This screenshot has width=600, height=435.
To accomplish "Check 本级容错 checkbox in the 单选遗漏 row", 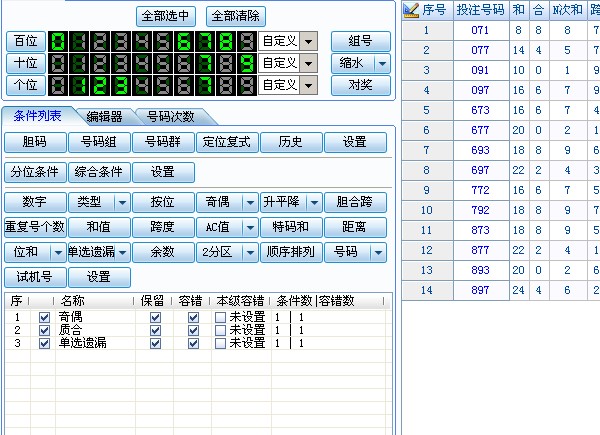I will (220, 344).
